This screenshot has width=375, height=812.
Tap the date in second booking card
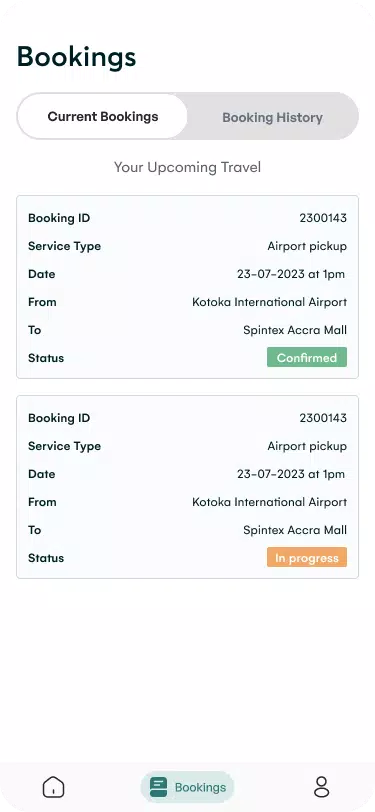coord(291,474)
